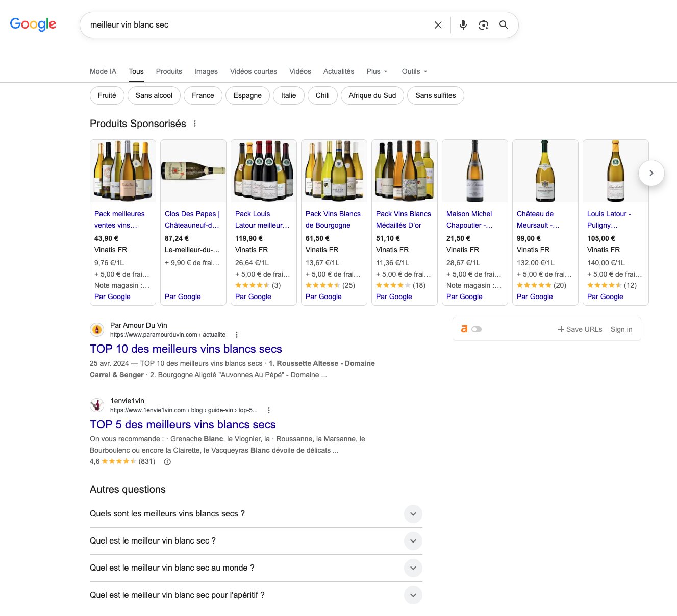This screenshot has height=616, width=677.
Task: Click star rating with (18) reviews
Action: pyautogui.click(x=400, y=285)
